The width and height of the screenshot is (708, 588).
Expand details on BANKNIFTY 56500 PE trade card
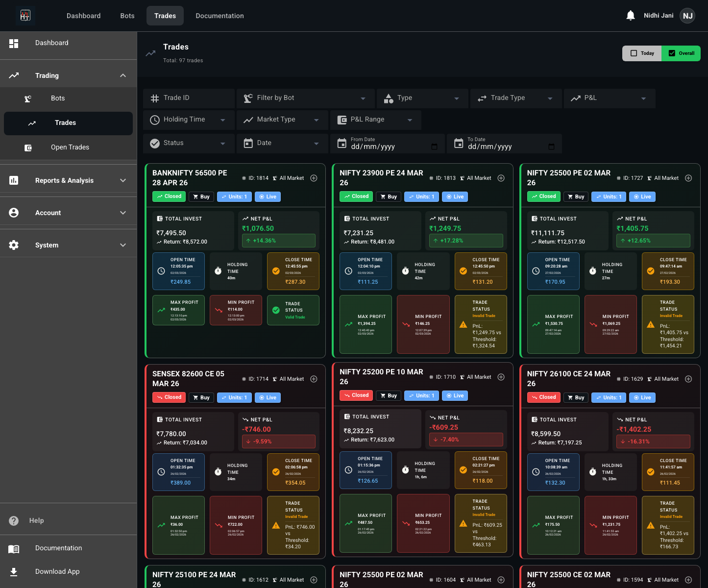[x=314, y=178]
